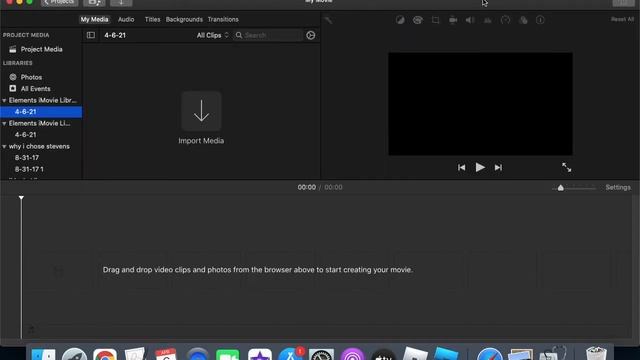The width and height of the screenshot is (640, 360).
Task: Open the Speed speedometer adjustment
Action: [x=505, y=20]
